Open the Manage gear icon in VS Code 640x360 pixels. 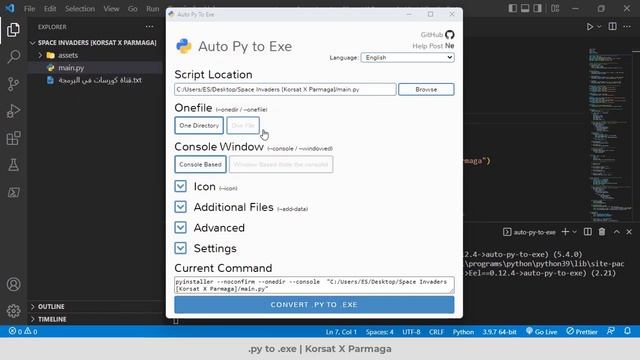point(13,311)
